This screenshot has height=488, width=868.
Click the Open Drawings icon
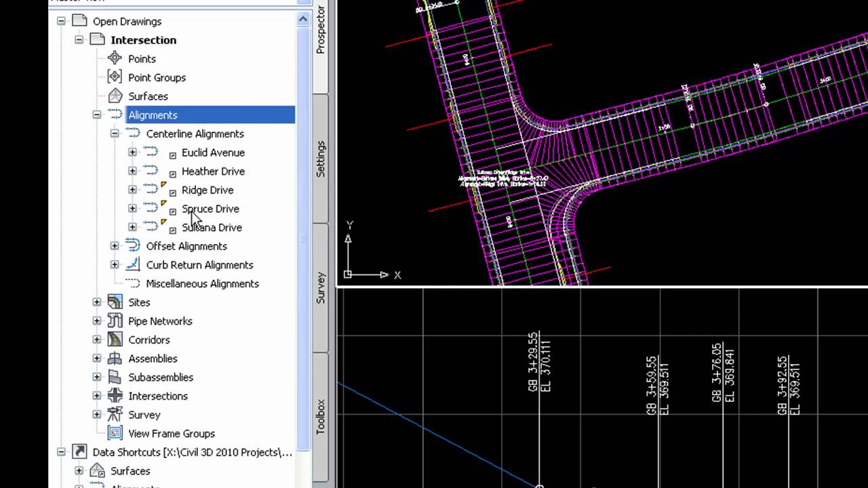[x=79, y=21]
